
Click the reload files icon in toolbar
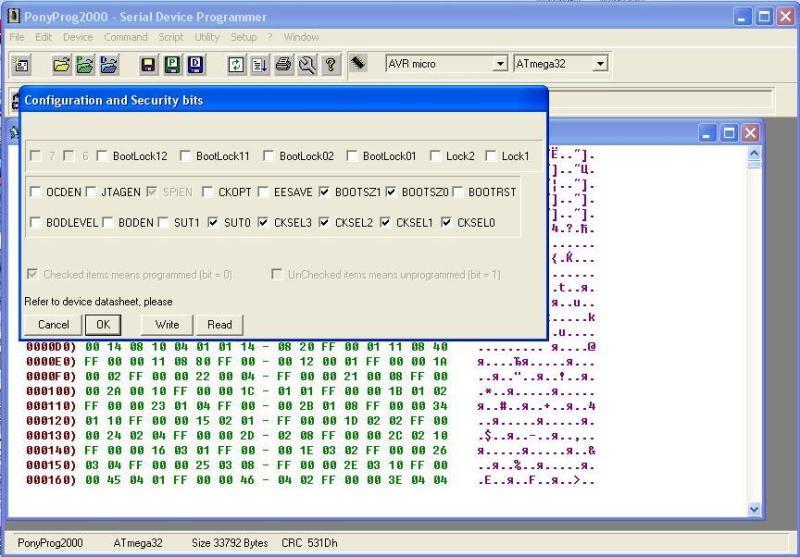(236, 64)
